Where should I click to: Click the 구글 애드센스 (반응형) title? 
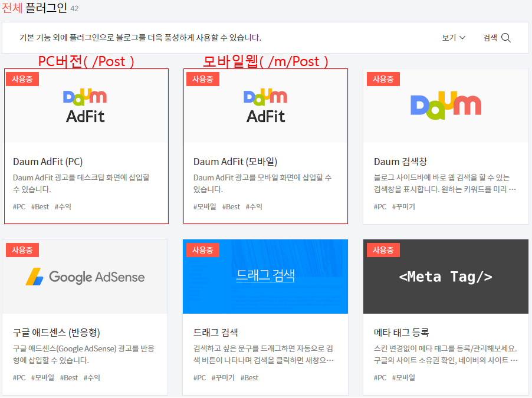56,333
